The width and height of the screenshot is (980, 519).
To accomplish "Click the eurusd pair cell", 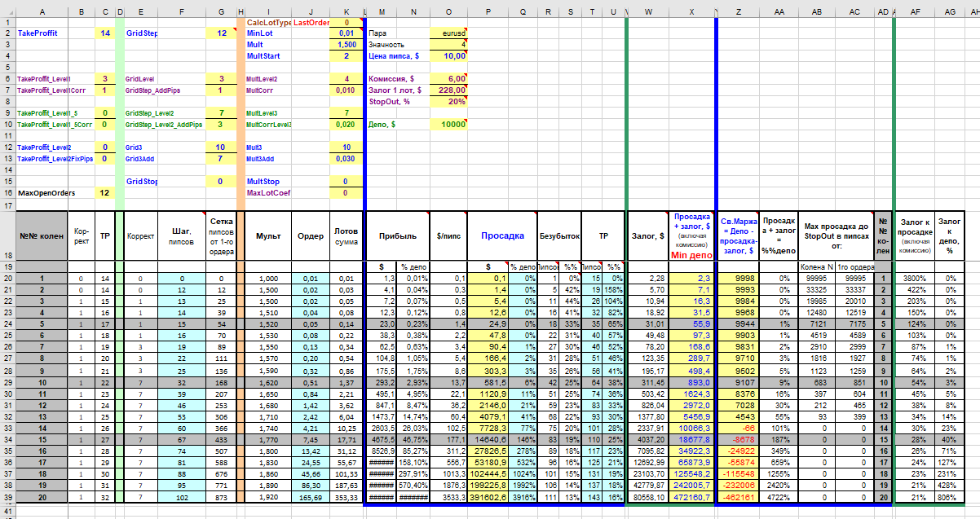I will [448, 33].
